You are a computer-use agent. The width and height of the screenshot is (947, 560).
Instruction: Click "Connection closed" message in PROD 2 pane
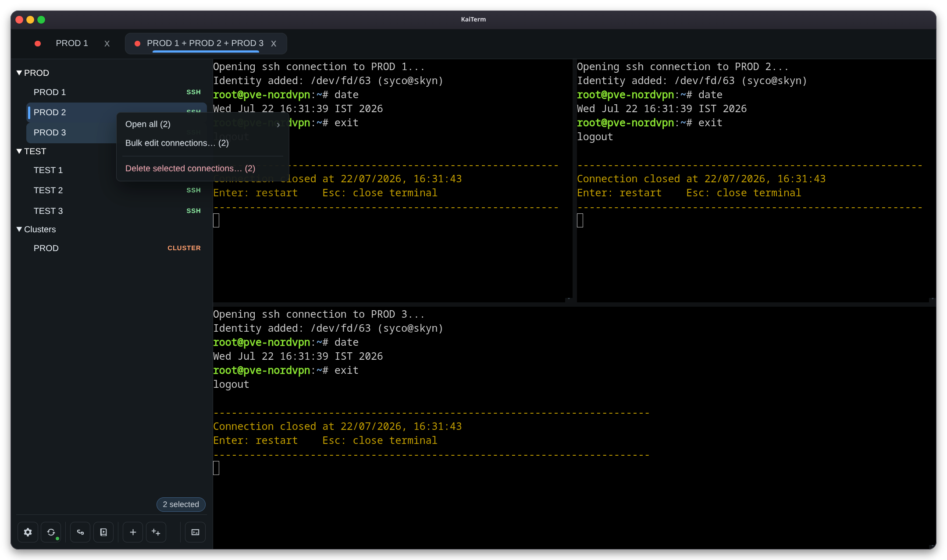[x=701, y=179]
